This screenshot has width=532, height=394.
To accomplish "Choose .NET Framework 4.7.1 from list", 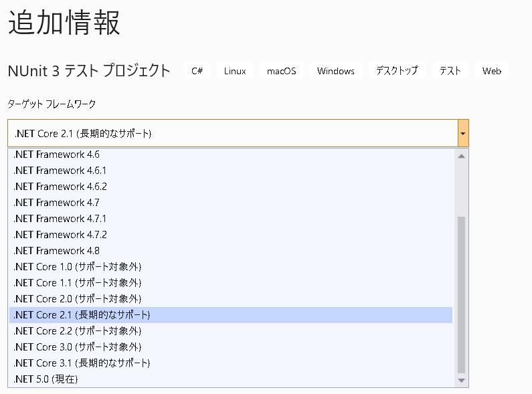I will pos(231,219).
